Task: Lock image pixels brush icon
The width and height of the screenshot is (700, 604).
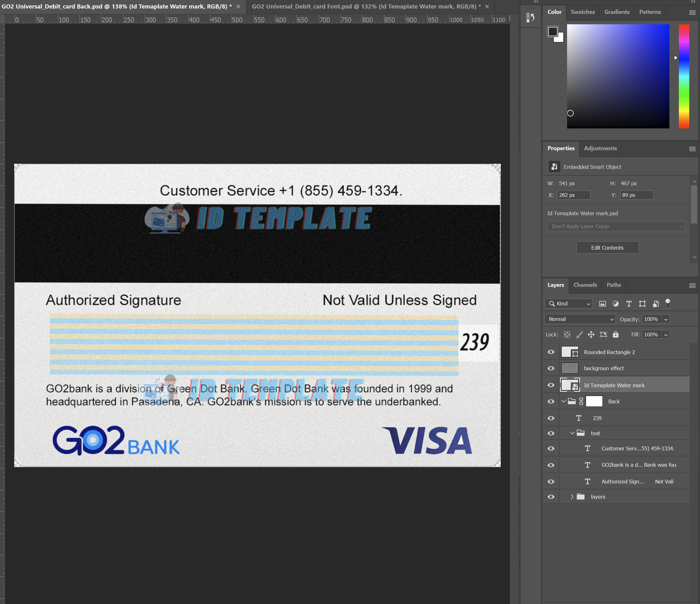Action: coord(579,335)
